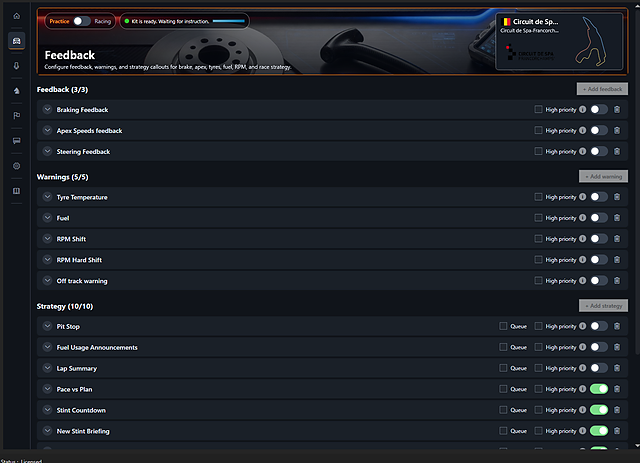The height and width of the screenshot is (463, 640).
Task: Delete the Fuel warning
Action: tap(617, 218)
